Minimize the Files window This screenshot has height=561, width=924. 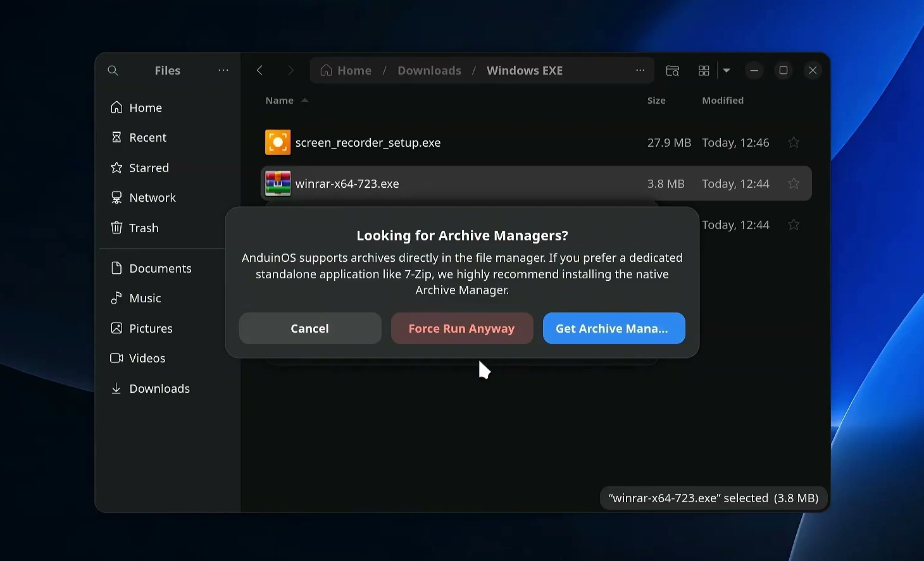(x=754, y=70)
